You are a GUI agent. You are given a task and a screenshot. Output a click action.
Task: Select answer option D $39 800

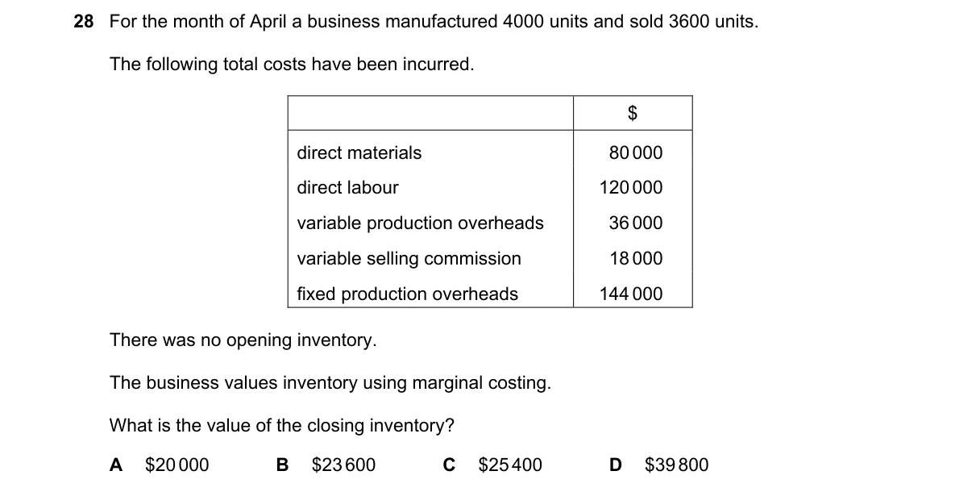click(660, 465)
